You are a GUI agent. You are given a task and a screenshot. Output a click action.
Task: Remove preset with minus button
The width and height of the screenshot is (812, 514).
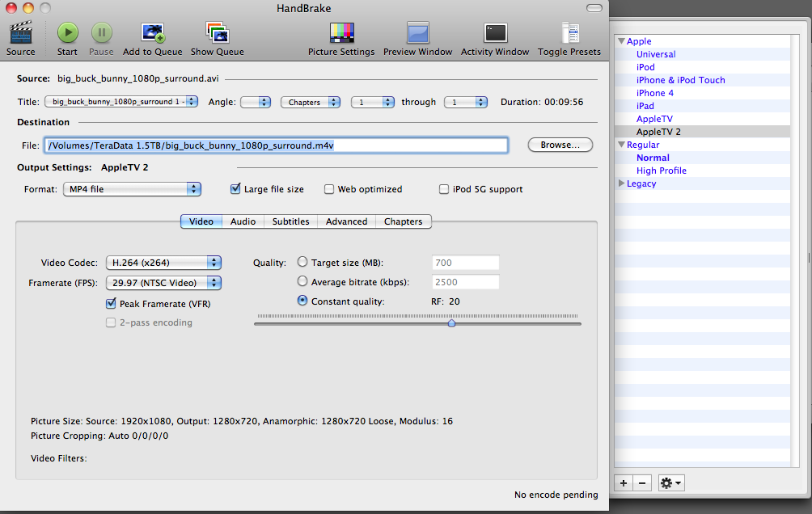pos(642,483)
